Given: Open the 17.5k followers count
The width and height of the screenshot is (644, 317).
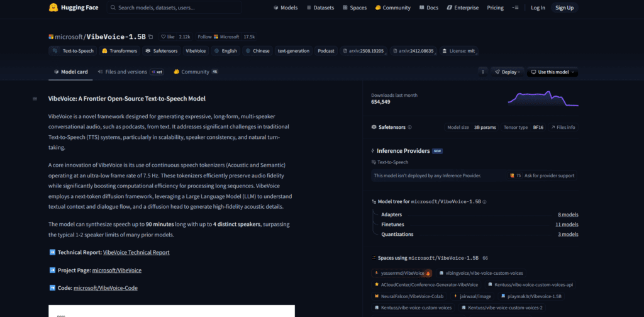Looking at the screenshot, I should (249, 37).
